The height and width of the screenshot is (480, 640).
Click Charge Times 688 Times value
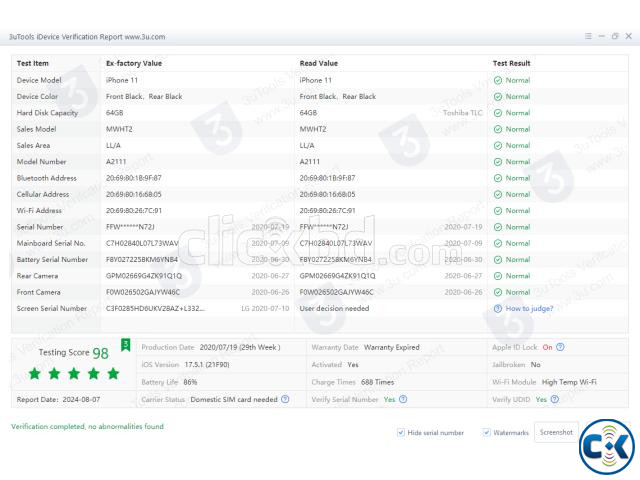pyautogui.click(x=378, y=382)
